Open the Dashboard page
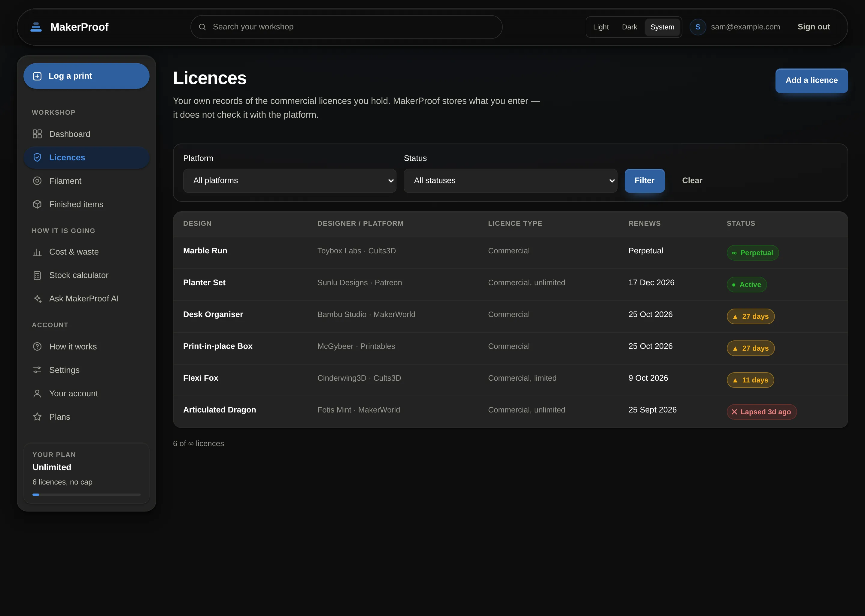Screen dimensions: 865x616 86,134
